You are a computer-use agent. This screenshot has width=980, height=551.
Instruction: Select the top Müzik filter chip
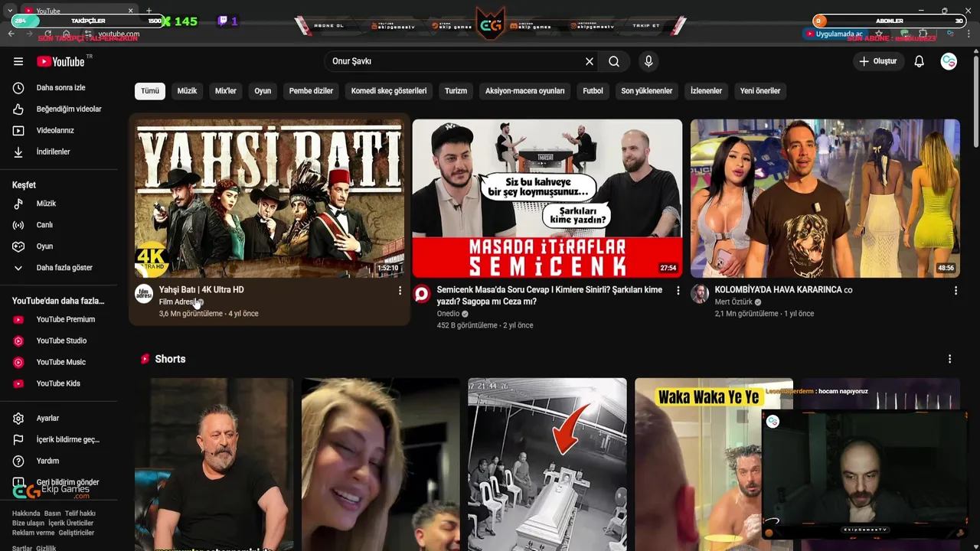[x=187, y=91]
